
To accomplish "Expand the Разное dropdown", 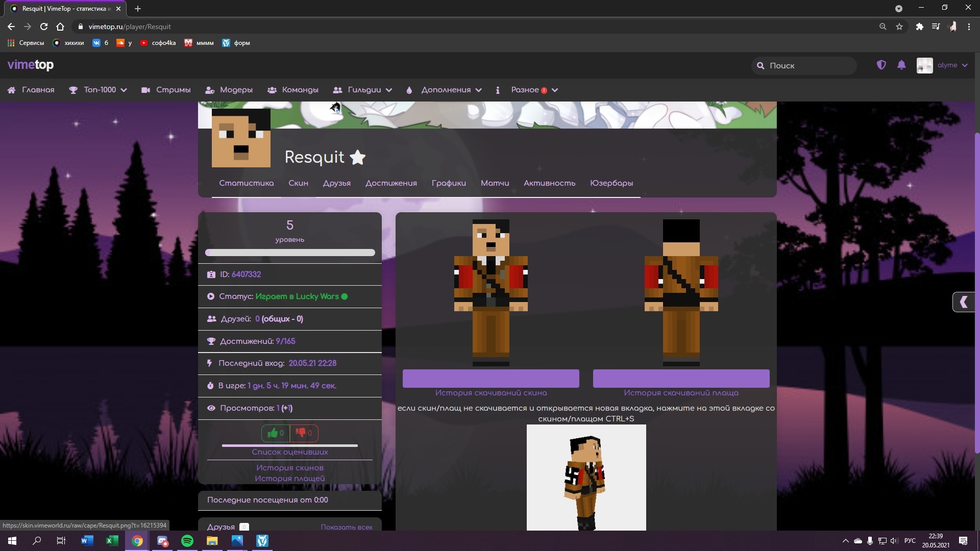I will coord(534,90).
